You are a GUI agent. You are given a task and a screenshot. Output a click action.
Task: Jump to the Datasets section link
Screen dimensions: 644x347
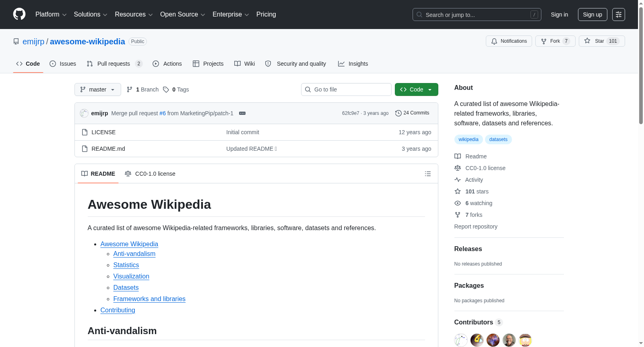(126, 288)
